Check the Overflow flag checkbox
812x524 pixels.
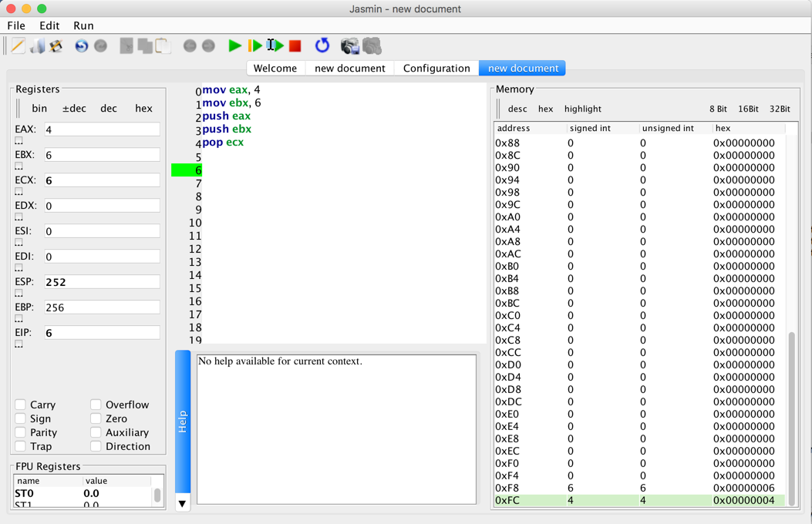[x=96, y=405]
